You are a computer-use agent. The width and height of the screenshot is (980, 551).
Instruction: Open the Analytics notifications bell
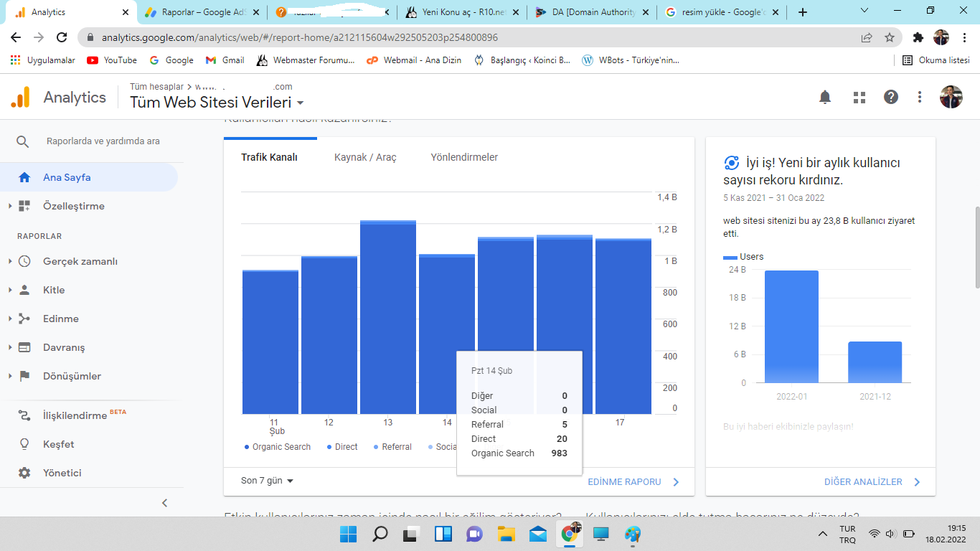(825, 97)
